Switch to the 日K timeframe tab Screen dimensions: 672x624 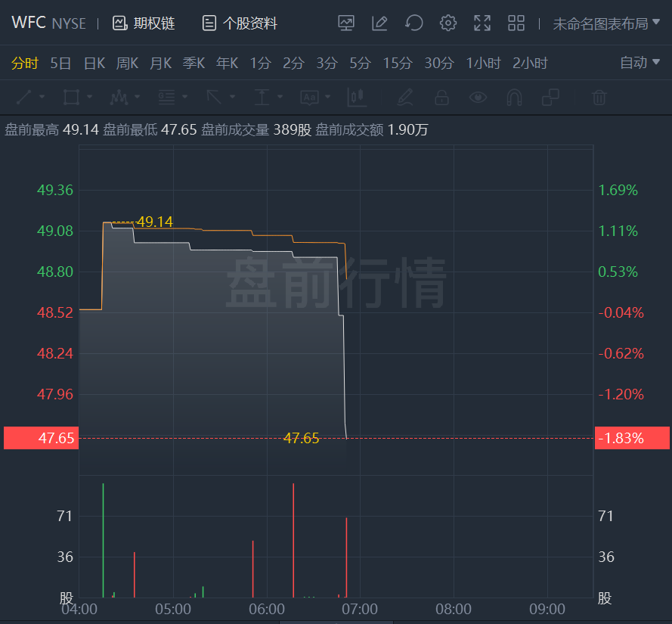[x=94, y=63]
